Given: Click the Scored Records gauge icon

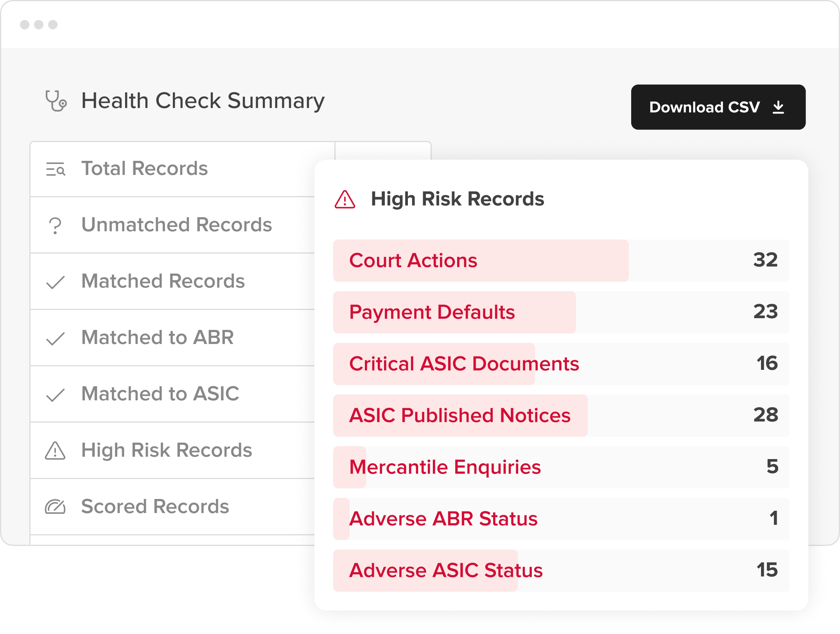Looking at the screenshot, I should tap(55, 507).
